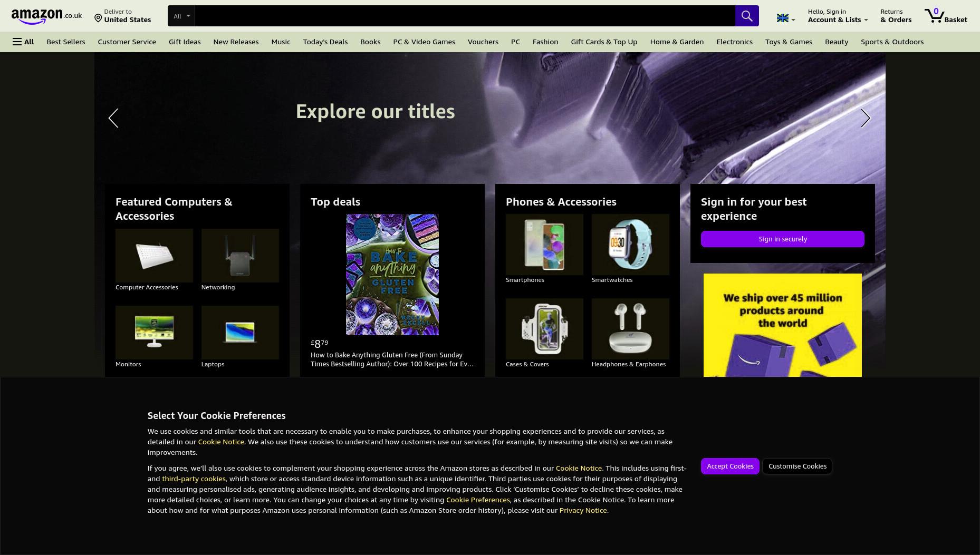Open Networking router image
The image size is (980, 555).
pos(240,256)
